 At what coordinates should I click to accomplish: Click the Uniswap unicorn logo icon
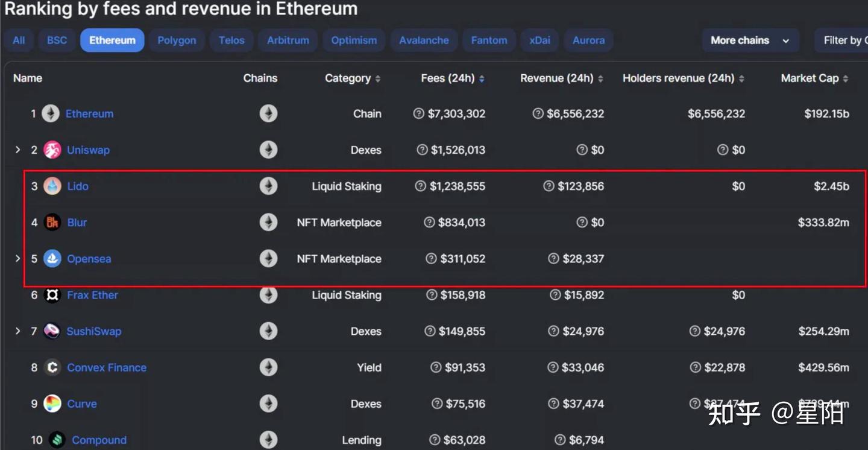52,150
